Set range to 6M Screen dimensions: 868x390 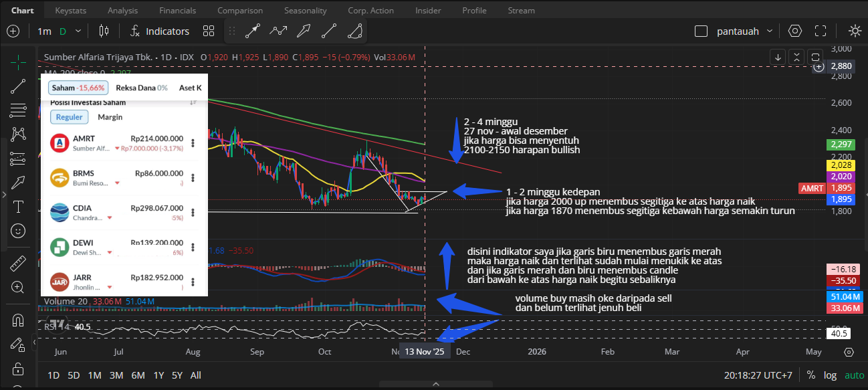coord(138,375)
